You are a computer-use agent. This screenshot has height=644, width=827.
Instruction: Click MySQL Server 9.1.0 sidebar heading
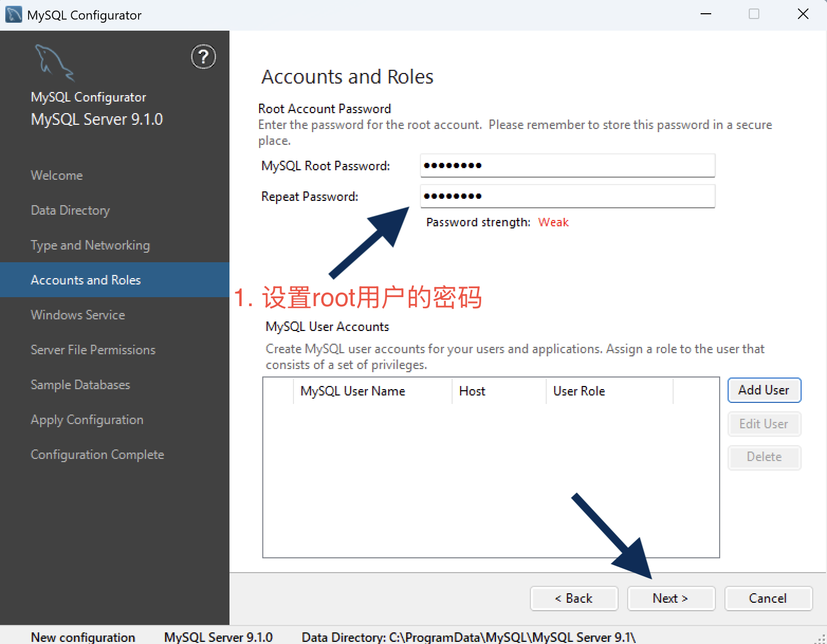tap(97, 119)
